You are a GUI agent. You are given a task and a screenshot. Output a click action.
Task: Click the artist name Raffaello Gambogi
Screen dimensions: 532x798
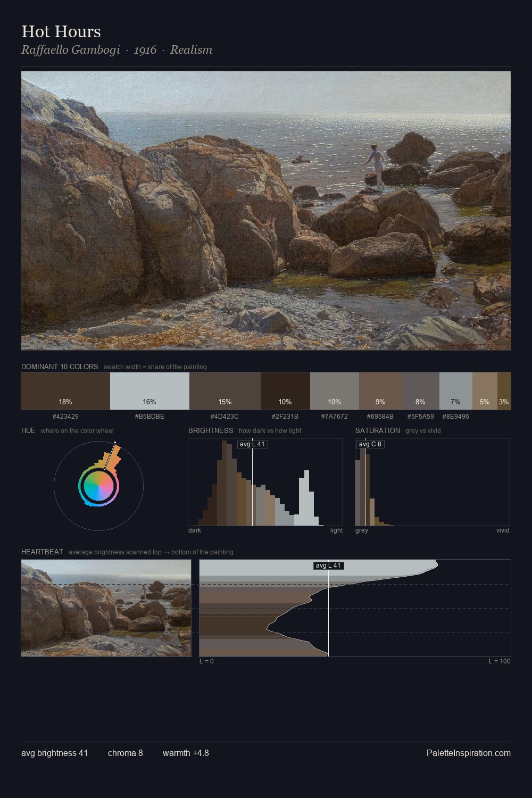tap(71, 50)
